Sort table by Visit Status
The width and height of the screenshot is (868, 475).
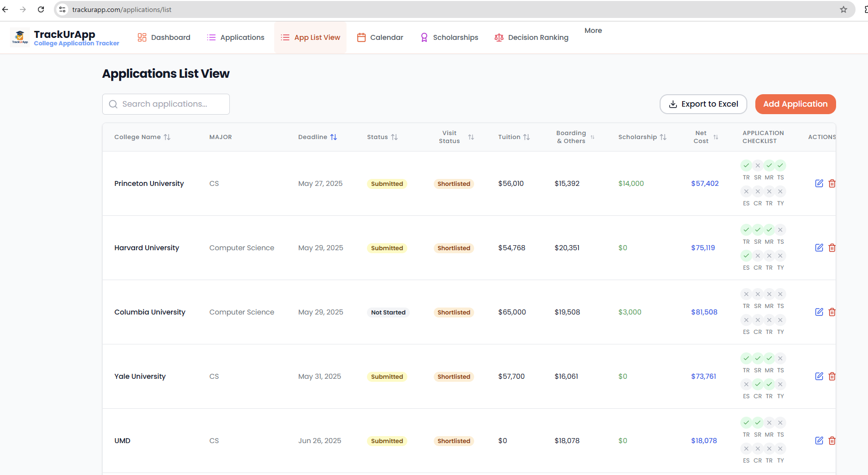coord(456,137)
